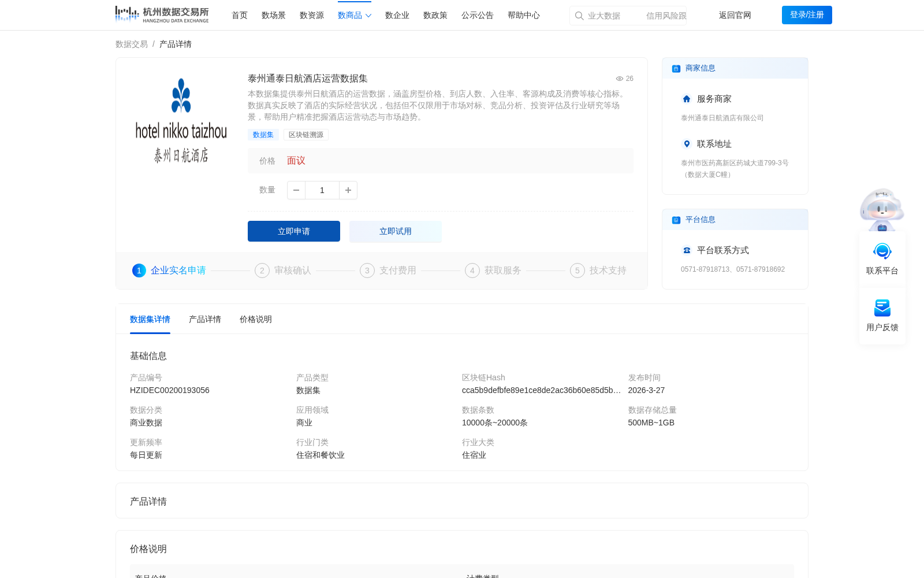Click step 3 支付费用
The image size is (924, 578).
(x=388, y=271)
